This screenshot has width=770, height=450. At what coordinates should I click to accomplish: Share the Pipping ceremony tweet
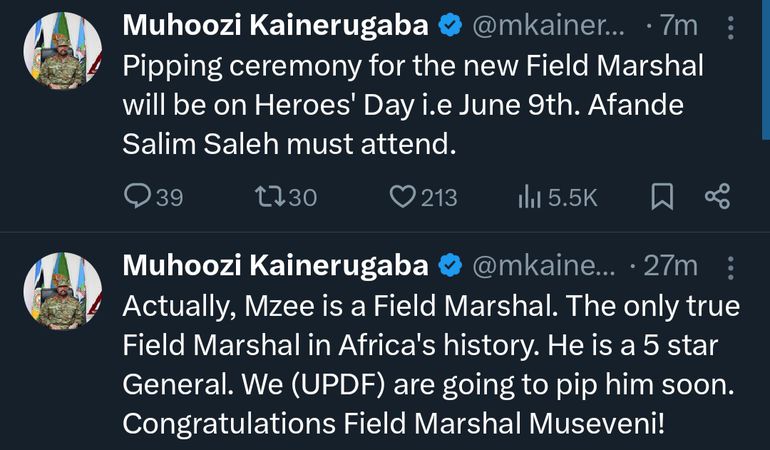(717, 198)
